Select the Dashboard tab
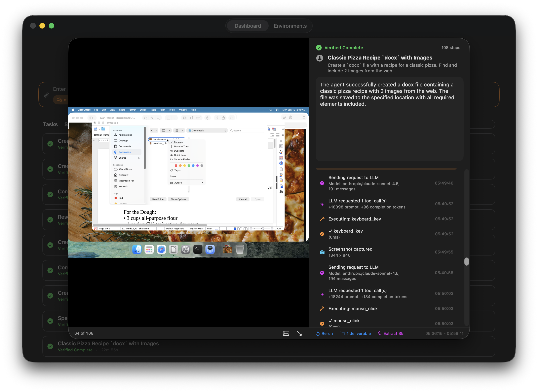The height and width of the screenshot is (392, 538). point(247,26)
